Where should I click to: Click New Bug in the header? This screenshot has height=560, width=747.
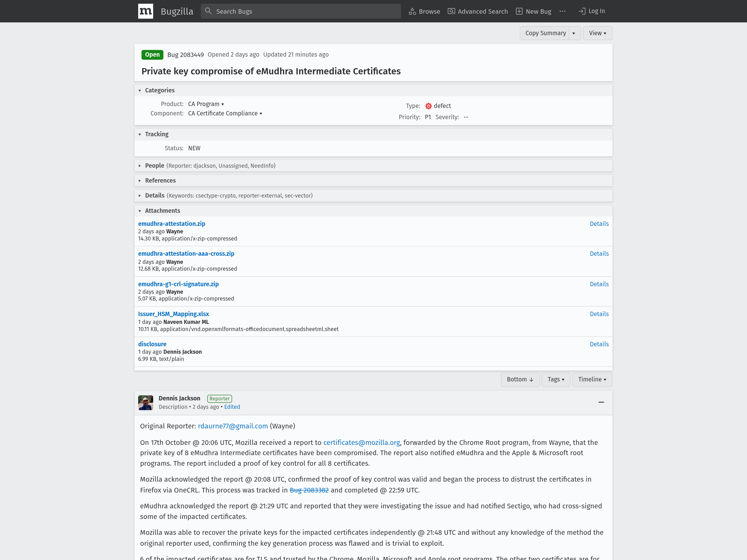[533, 12]
